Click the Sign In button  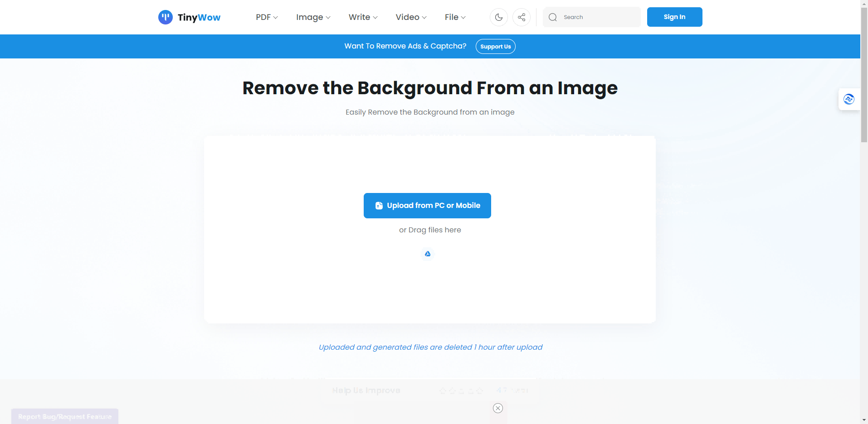coord(674,17)
